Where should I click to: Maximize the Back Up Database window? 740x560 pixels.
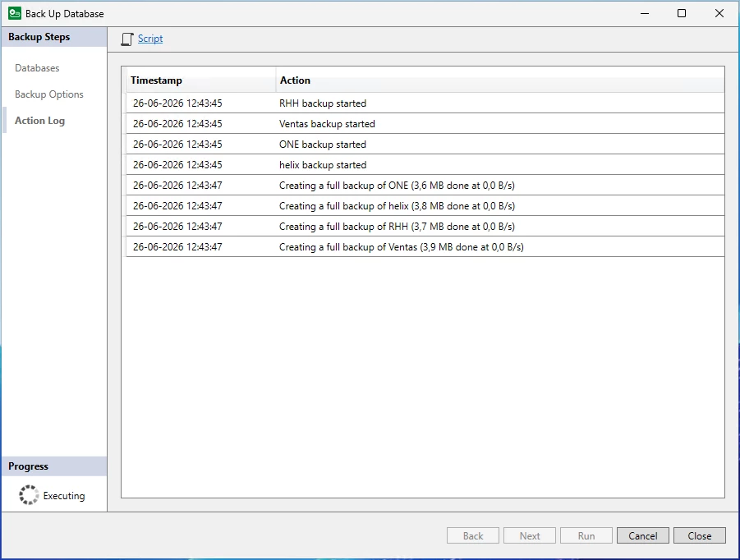tap(682, 13)
